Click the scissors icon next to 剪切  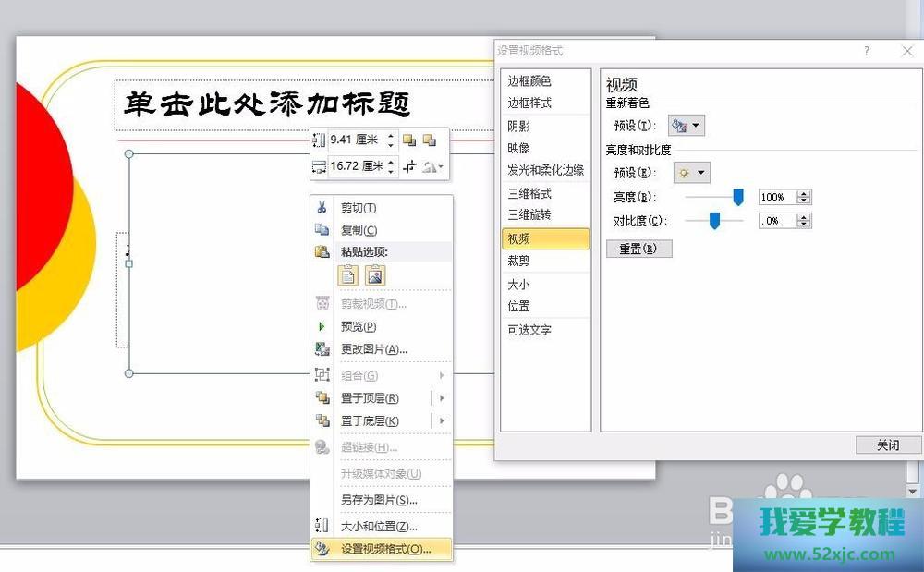coord(322,208)
